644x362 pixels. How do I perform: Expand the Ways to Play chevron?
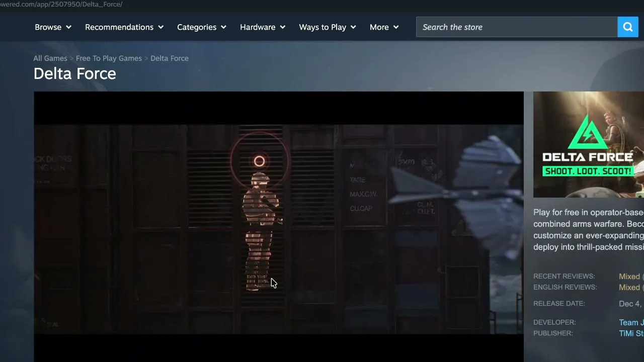(x=353, y=27)
